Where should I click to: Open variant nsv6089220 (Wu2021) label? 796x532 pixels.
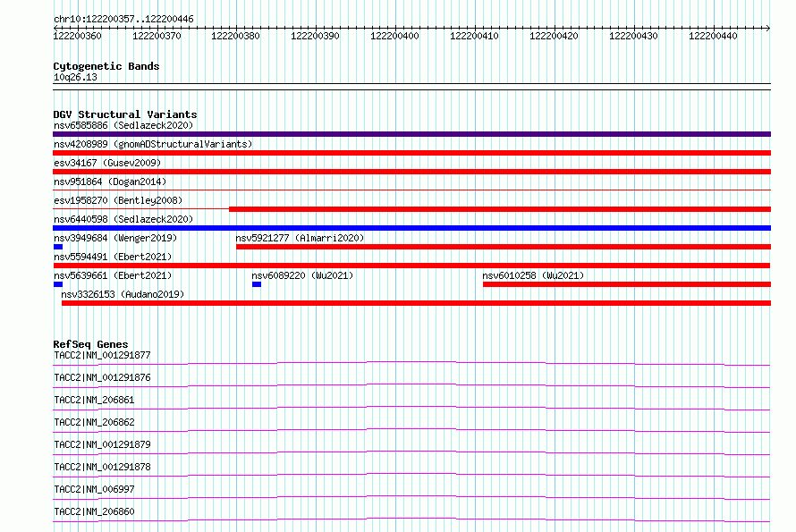[302, 275]
